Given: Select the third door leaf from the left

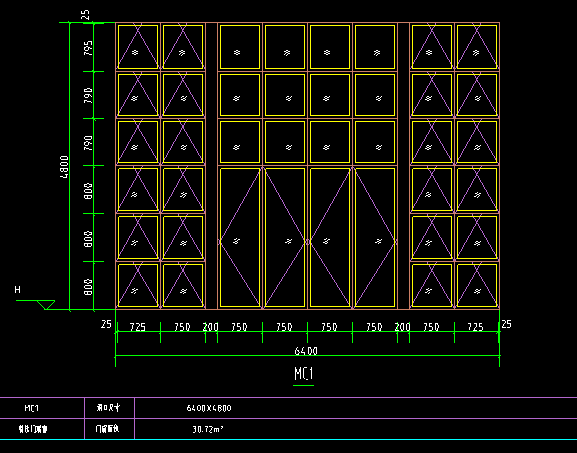Looking at the screenshot, I should tap(330, 237).
